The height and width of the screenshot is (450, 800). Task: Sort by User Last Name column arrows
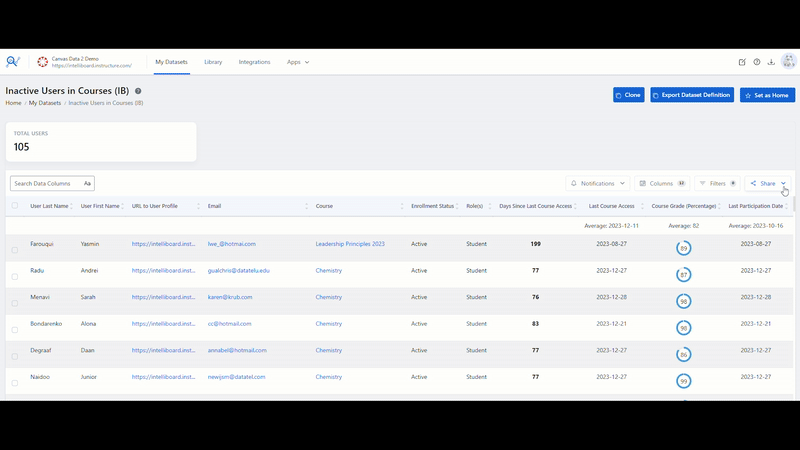point(71,206)
